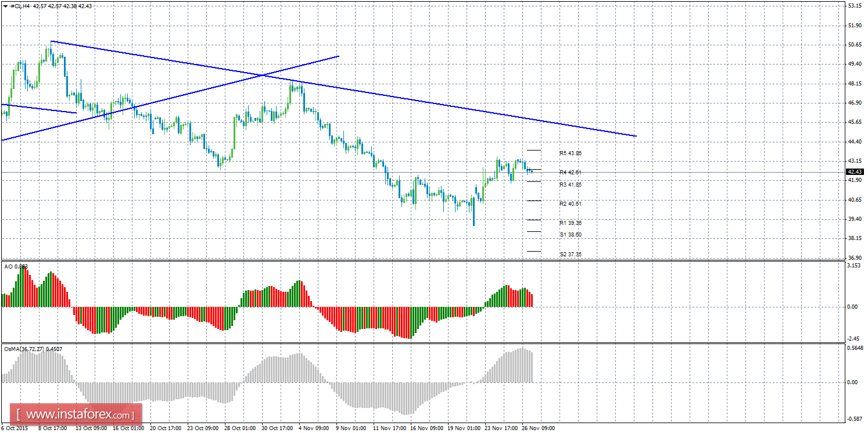Click the 36.90 value on price axis
868x433 pixels.
(x=855, y=257)
